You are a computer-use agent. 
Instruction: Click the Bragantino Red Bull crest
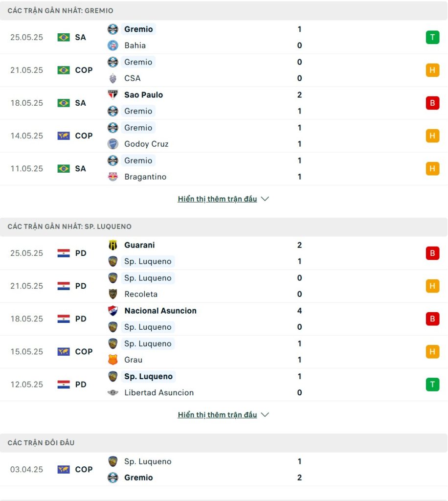coord(112,177)
